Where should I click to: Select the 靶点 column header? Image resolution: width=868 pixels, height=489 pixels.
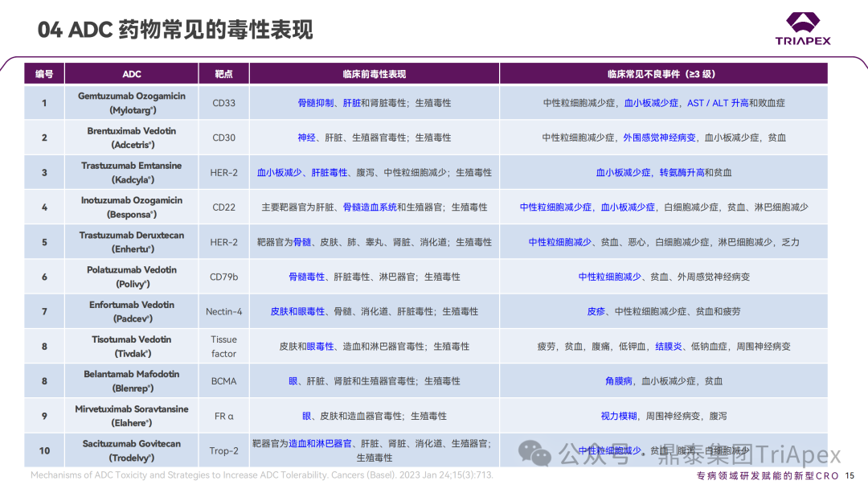(x=223, y=73)
